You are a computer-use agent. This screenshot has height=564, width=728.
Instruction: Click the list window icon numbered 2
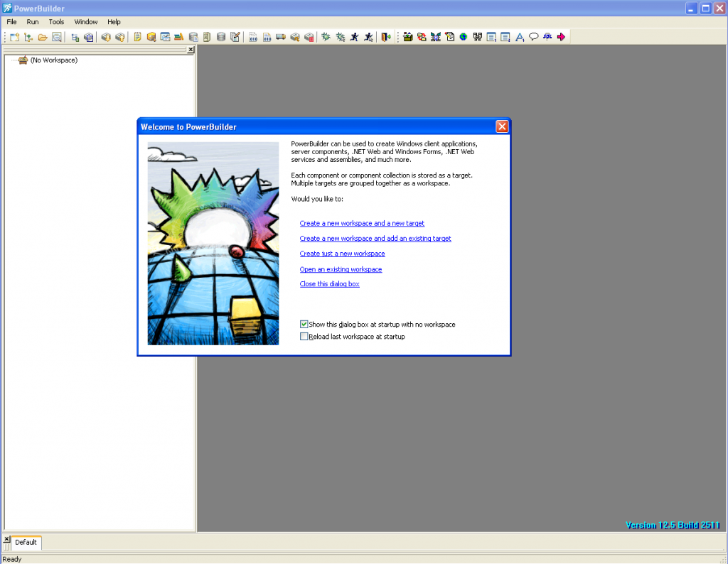tap(505, 37)
